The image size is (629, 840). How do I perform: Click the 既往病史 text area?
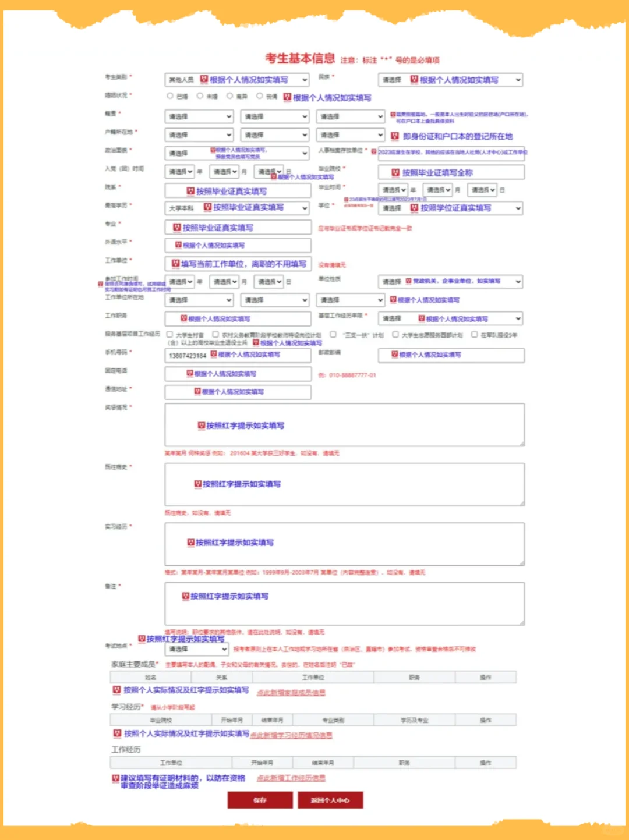click(x=345, y=484)
